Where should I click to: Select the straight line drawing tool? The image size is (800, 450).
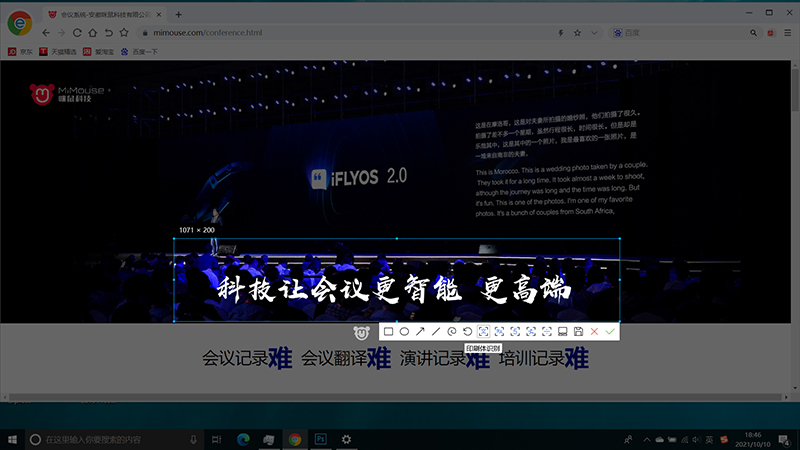pyautogui.click(x=436, y=332)
